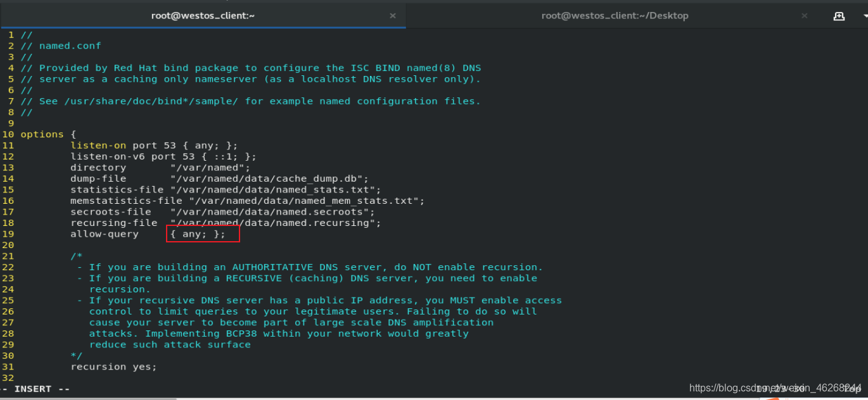Click the 'reduce such attack surface' comment line
Image resolution: width=868 pixels, height=400 pixels.
point(170,344)
